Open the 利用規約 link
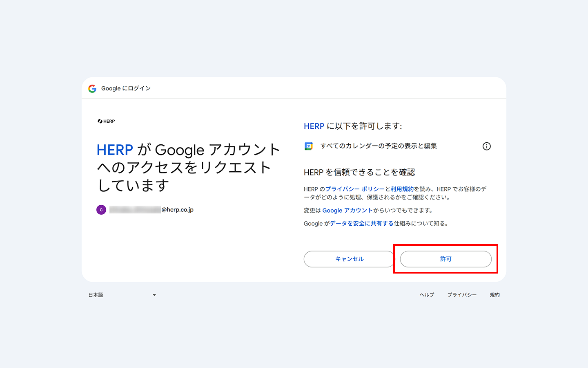The width and height of the screenshot is (588, 368). [402, 189]
